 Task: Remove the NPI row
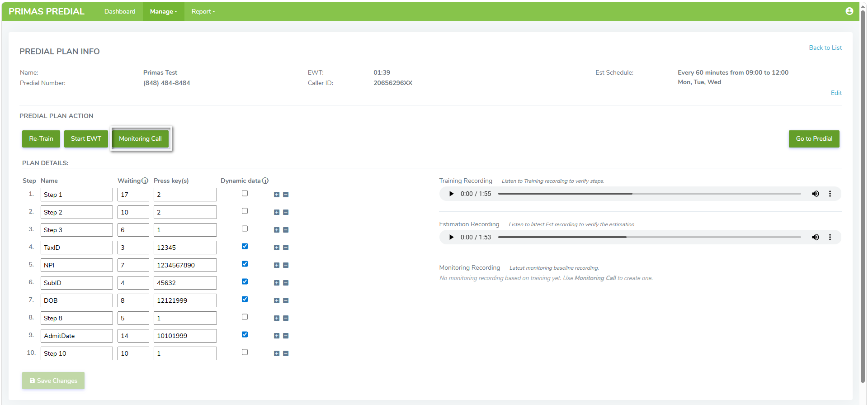tap(286, 265)
